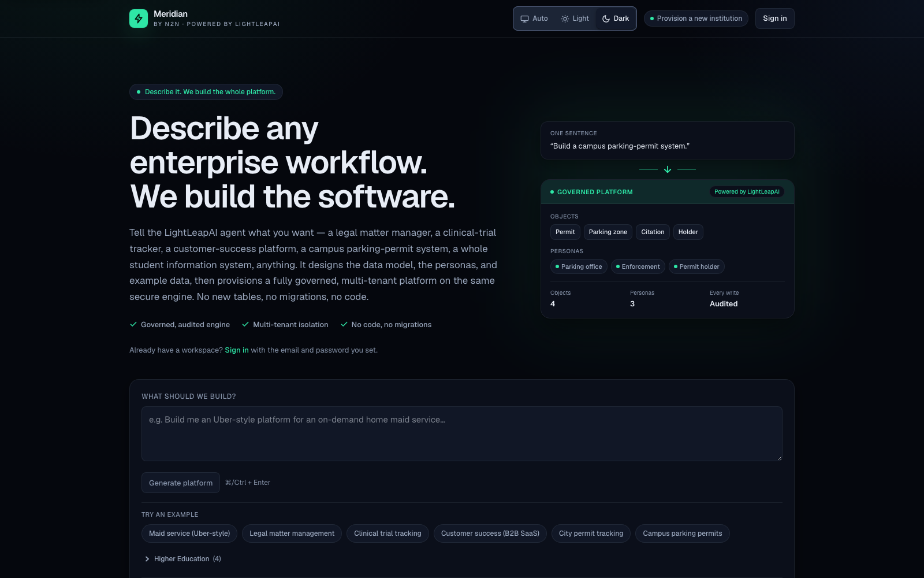
Task: Click the Meridian brand name
Action: (170, 14)
